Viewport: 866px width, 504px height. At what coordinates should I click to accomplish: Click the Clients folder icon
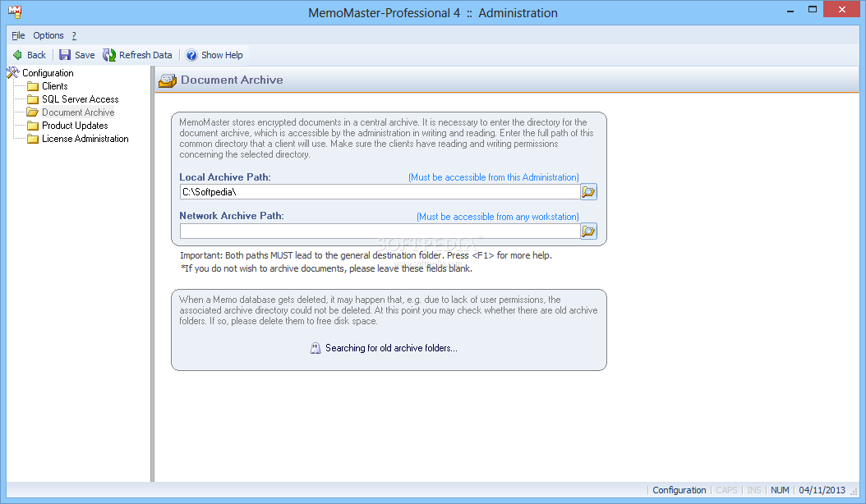coord(33,86)
